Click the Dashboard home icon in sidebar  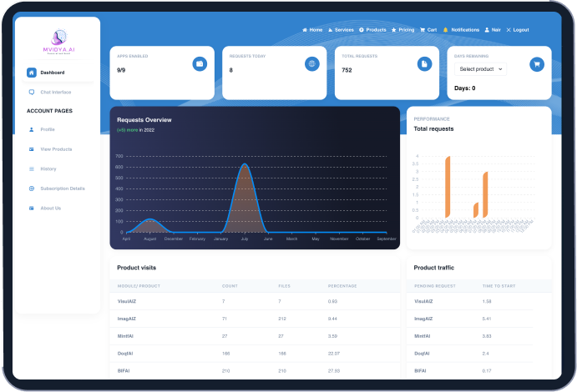point(32,73)
